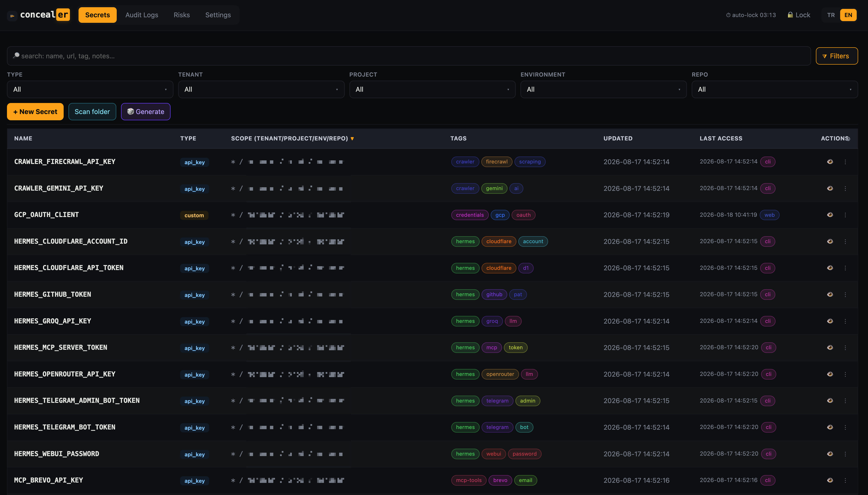Viewport: 868px width, 495px height.
Task: Switch to the Secrets tab
Action: pyautogui.click(x=97, y=15)
